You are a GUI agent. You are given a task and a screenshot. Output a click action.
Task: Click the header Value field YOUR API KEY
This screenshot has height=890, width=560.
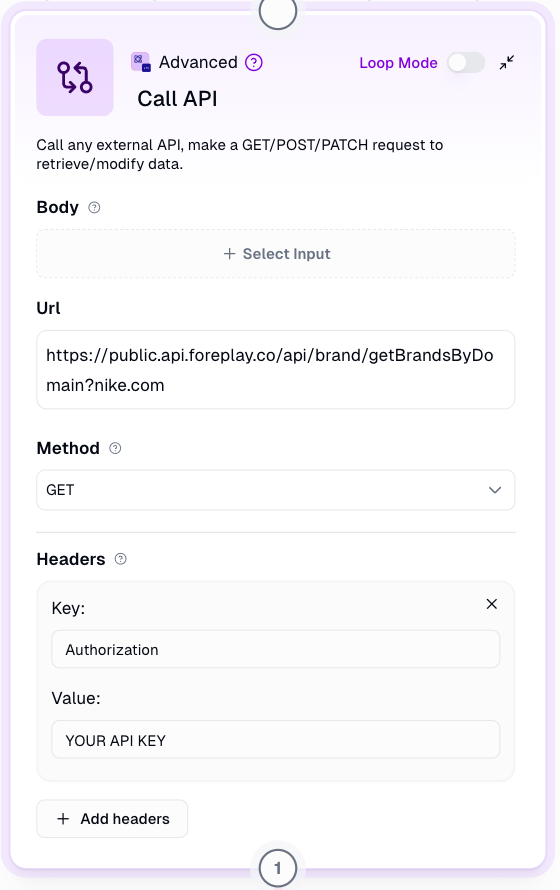coord(276,740)
